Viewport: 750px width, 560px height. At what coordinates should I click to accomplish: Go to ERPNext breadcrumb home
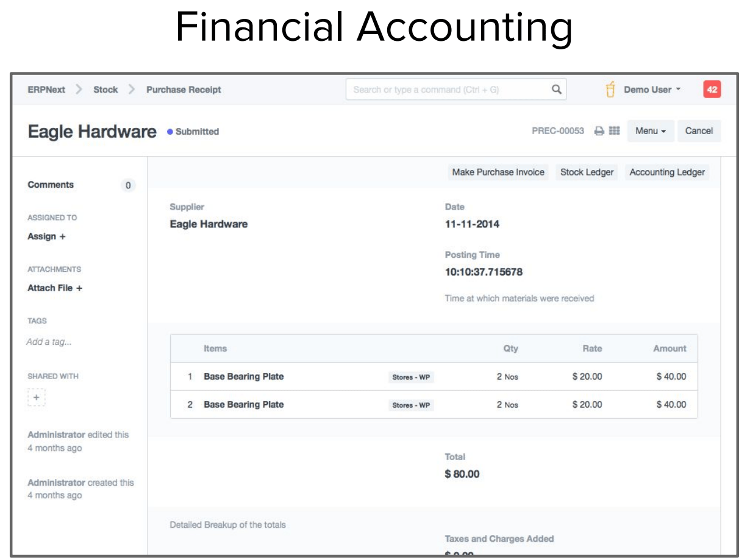pyautogui.click(x=46, y=90)
